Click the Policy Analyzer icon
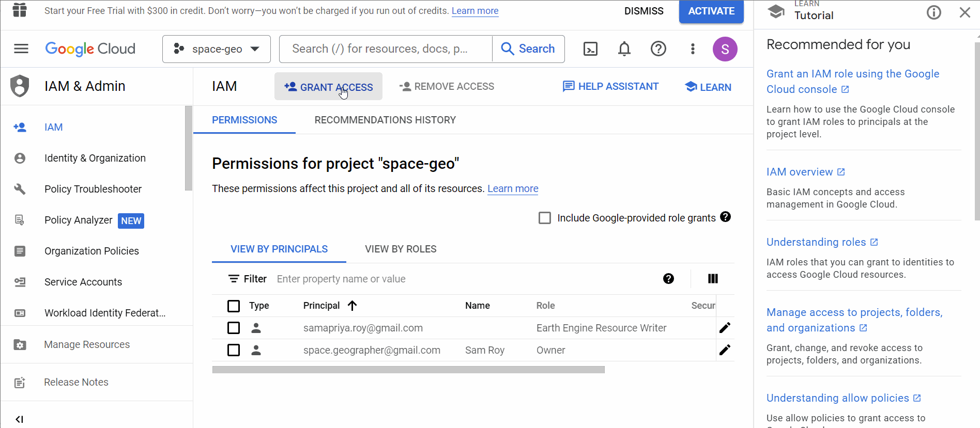Image resolution: width=980 pixels, height=428 pixels. coord(20,220)
